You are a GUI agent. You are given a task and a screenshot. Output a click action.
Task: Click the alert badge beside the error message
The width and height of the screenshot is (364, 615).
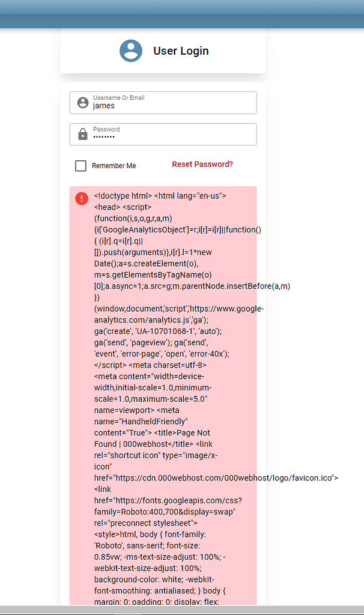(81, 198)
